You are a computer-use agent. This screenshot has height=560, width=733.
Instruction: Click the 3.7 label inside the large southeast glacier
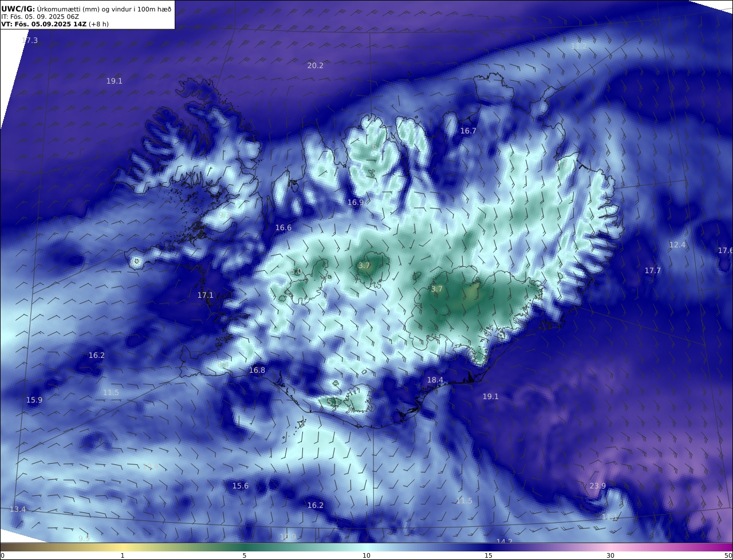pyautogui.click(x=437, y=289)
